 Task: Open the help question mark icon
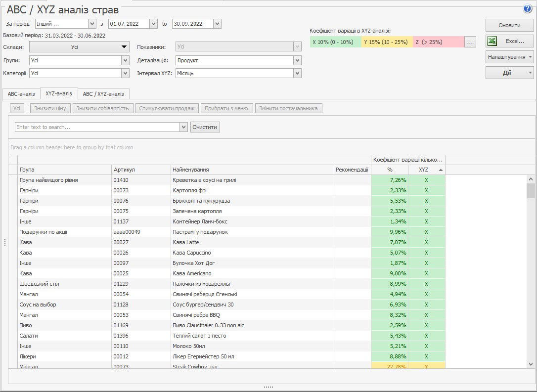point(527,9)
